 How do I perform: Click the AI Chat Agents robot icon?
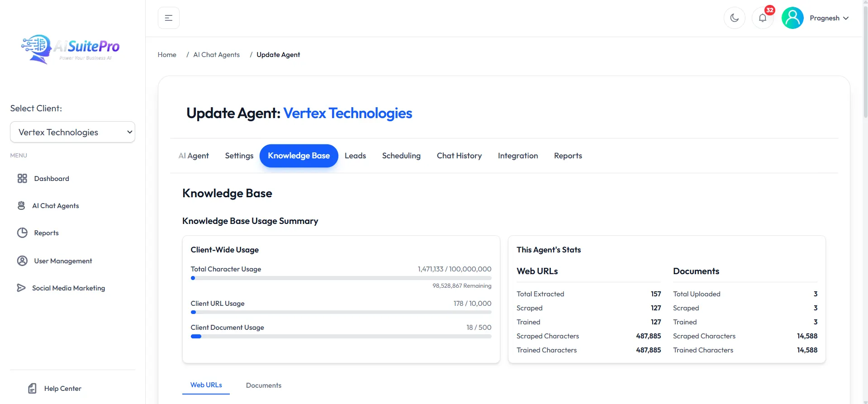[21, 206]
